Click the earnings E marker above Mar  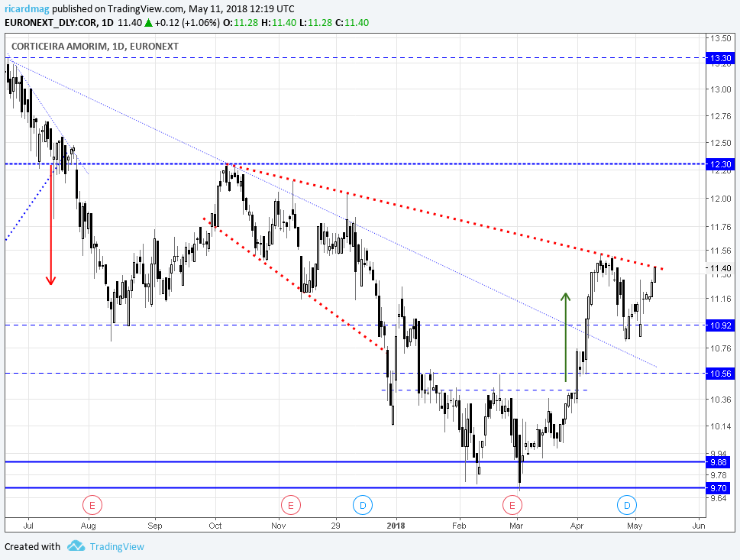point(512,505)
